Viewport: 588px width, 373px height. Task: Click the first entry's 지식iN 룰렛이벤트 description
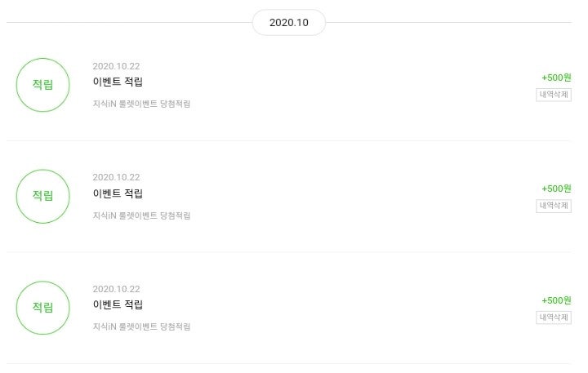click(x=142, y=104)
